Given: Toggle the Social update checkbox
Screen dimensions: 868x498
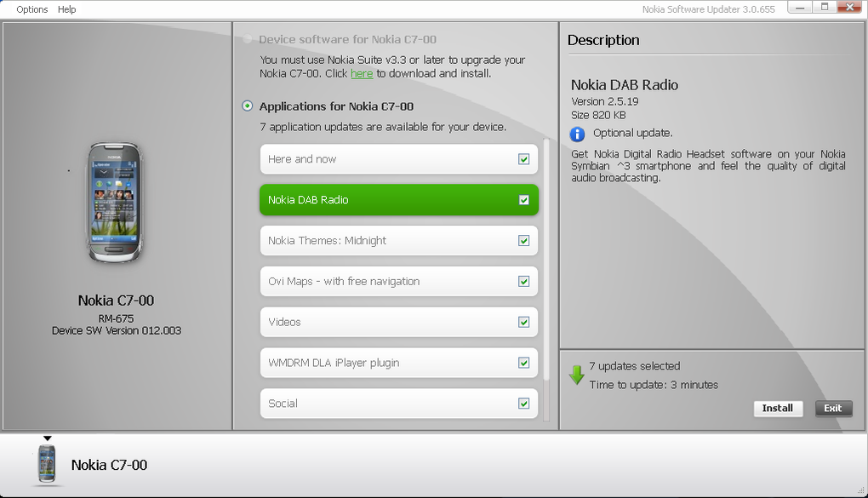Looking at the screenshot, I should (523, 404).
